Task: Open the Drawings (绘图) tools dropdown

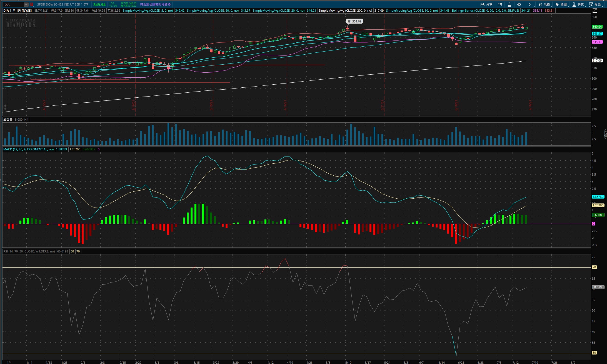Action: (x=561, y=4)
